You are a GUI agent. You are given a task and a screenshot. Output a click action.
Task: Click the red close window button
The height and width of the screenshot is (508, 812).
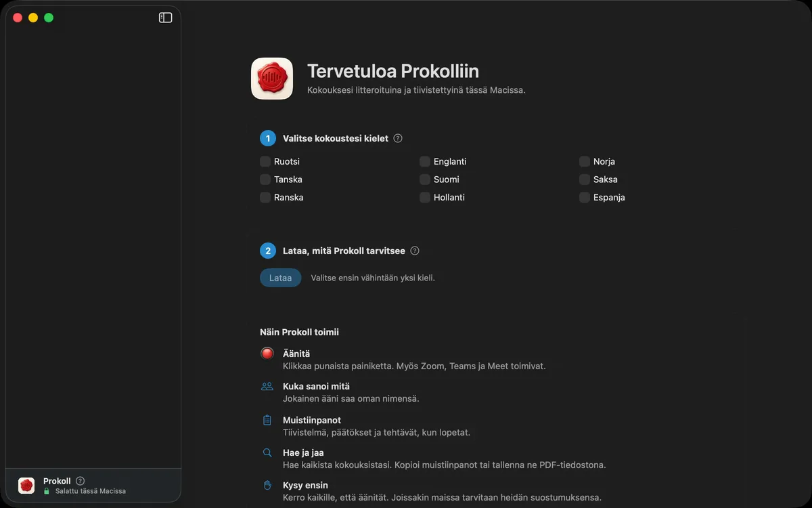click(x=18, y=18)
